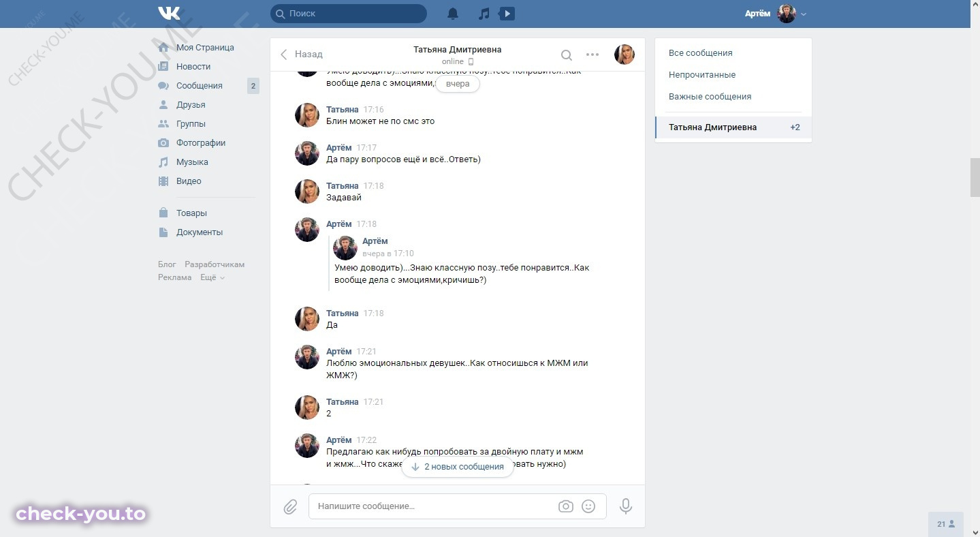Click the camera photo icon in message box

(565, 506)
